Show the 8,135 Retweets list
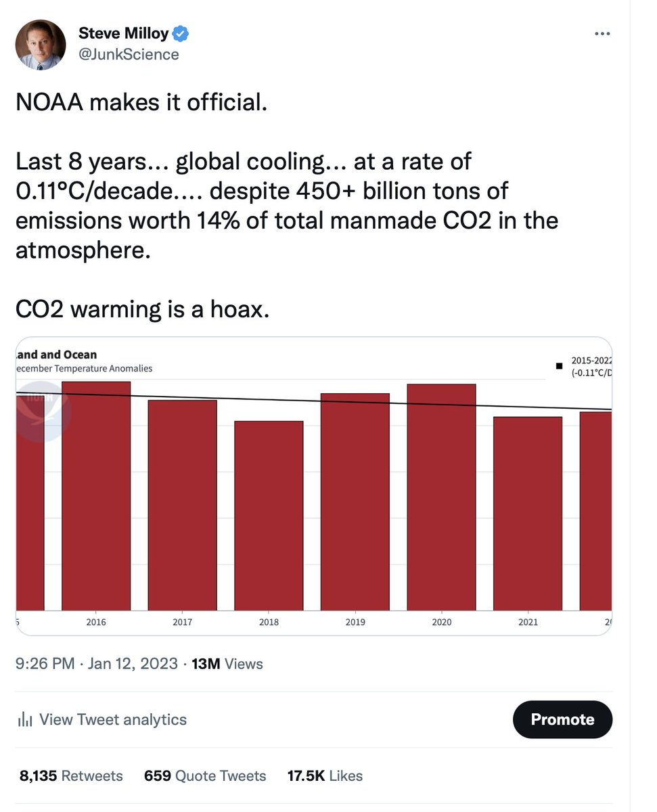Viewport: 657px width, 812px height. (x=71, y=775)
